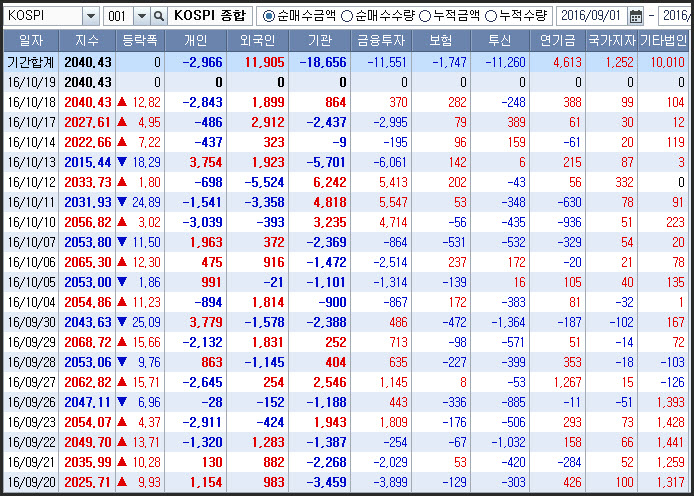Click the 투신 value -1,364
694x496 pixels.
[x=508, y=322]
